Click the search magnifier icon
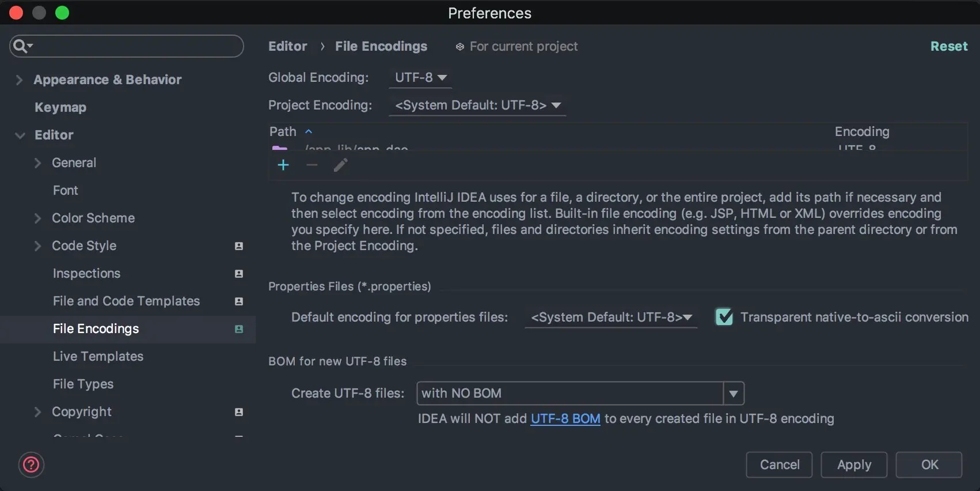The width and height of the screenshot is (980, 491). (x=20, y=46)
